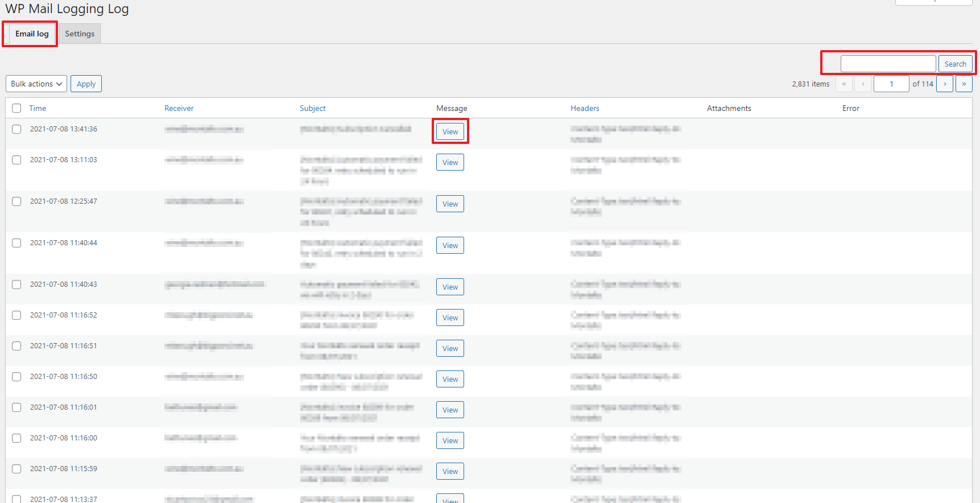Click the 2,831 items count text
Screen dimensions: 980x503
[811, 84]
